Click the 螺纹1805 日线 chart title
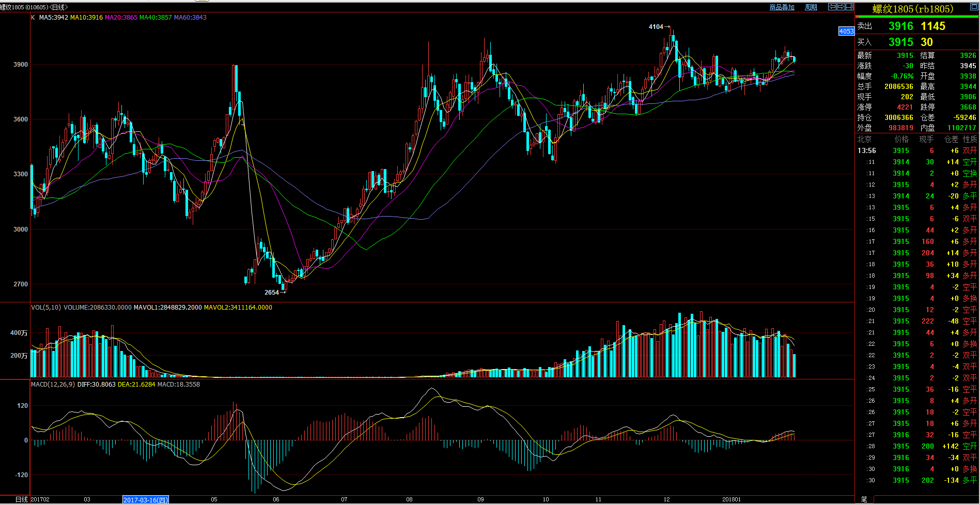Viewport: 980px width, 505px height. click(x=34, y=7)
